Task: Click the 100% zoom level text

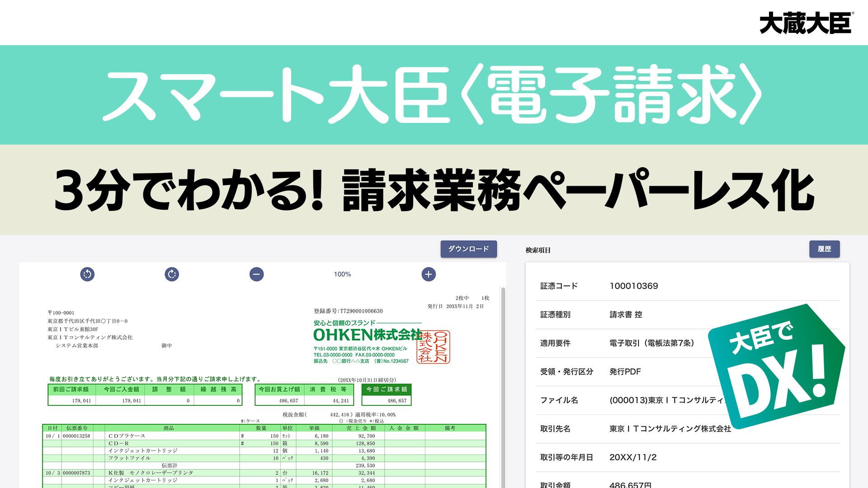Action: pyautogui.click(x=342, y=274)
